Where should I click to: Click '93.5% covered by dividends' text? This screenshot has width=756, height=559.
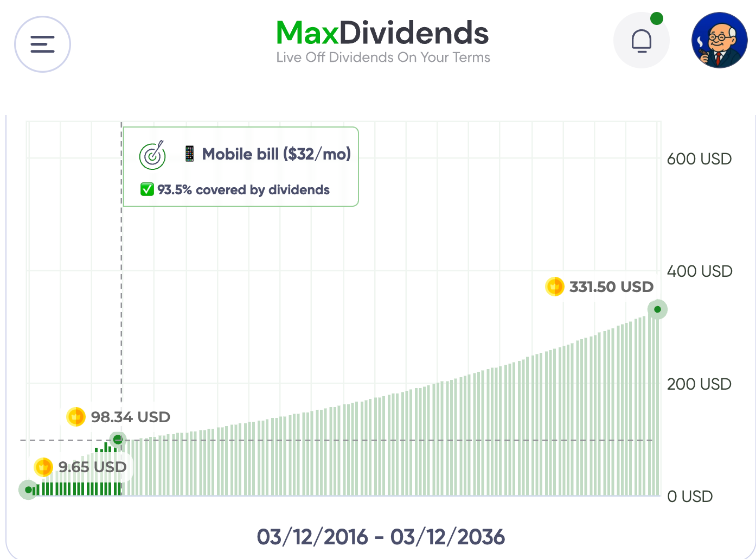pyautogui.click(x=244, y=190)
